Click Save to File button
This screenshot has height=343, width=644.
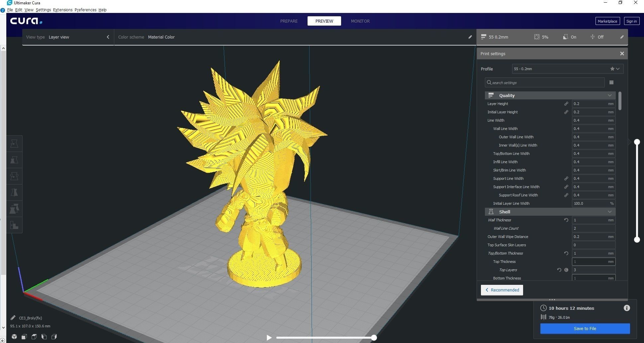click(585, 328)
